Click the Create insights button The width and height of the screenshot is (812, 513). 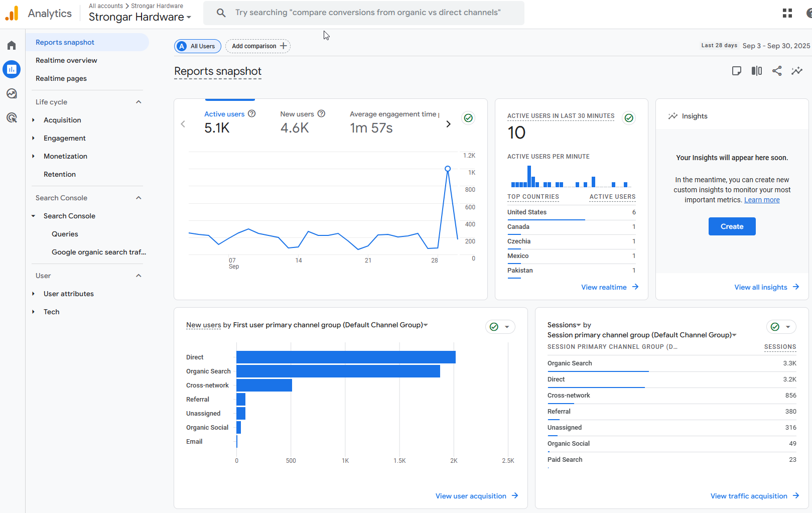point(732,226)
